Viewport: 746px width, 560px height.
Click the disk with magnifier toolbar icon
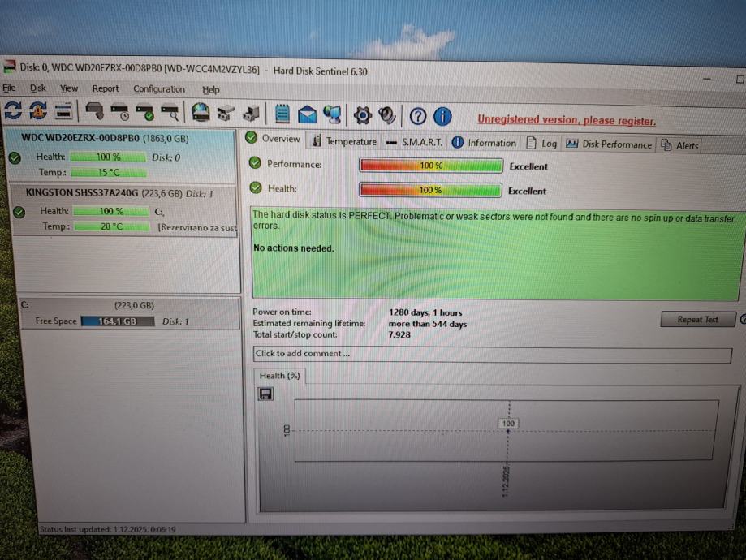tap(170, 114)
